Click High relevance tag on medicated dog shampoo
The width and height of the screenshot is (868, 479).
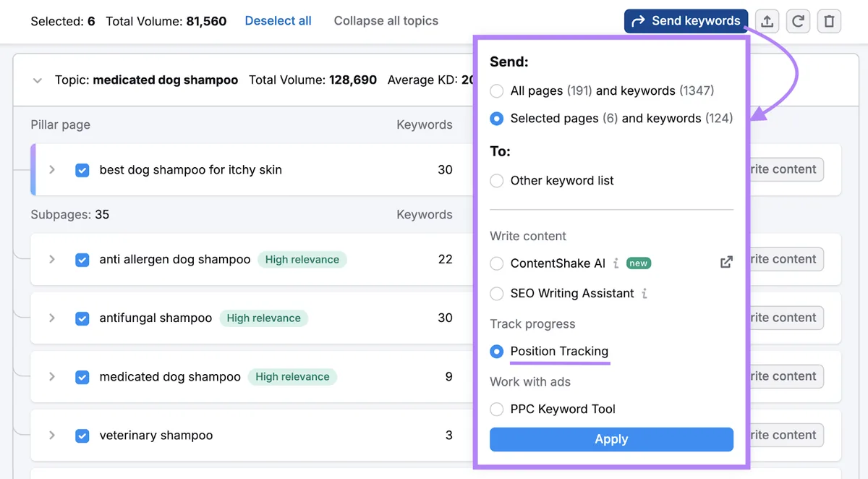click(x=292, y=377)
